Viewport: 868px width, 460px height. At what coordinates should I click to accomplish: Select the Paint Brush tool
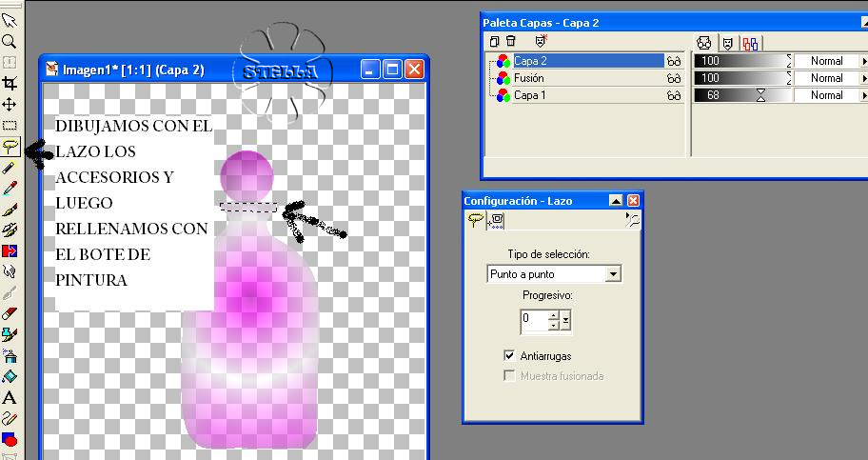[10, 210]
